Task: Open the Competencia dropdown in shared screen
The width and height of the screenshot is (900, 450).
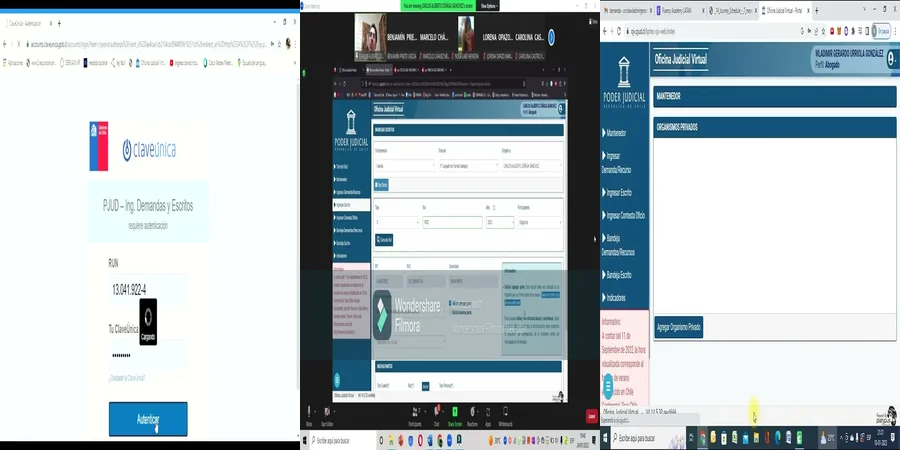Action: pyautogui.click(x=405, y=166)
